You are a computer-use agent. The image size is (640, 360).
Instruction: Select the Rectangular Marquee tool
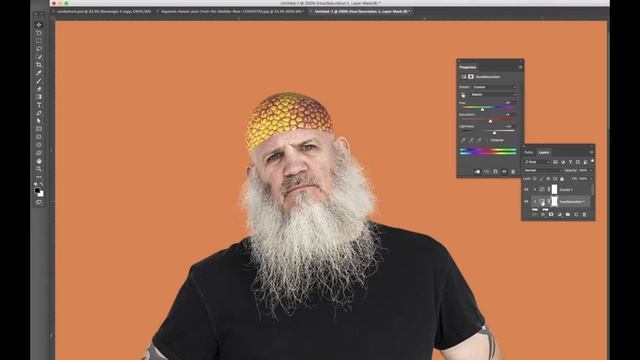coord(39,41)
